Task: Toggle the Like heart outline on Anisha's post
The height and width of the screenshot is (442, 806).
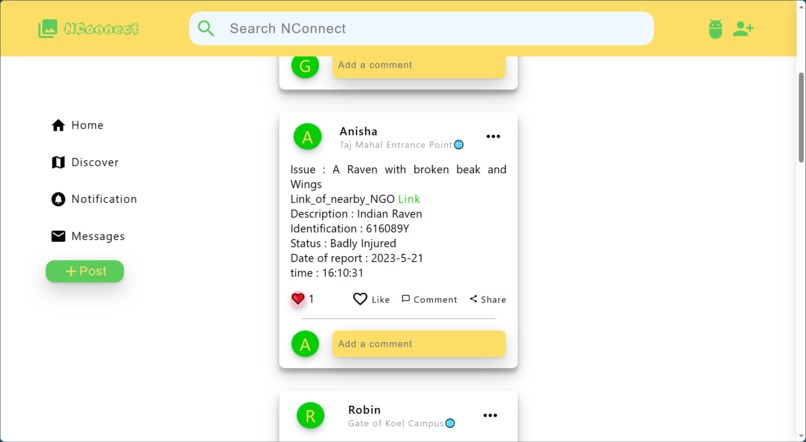Action: [x=360, y=299]
